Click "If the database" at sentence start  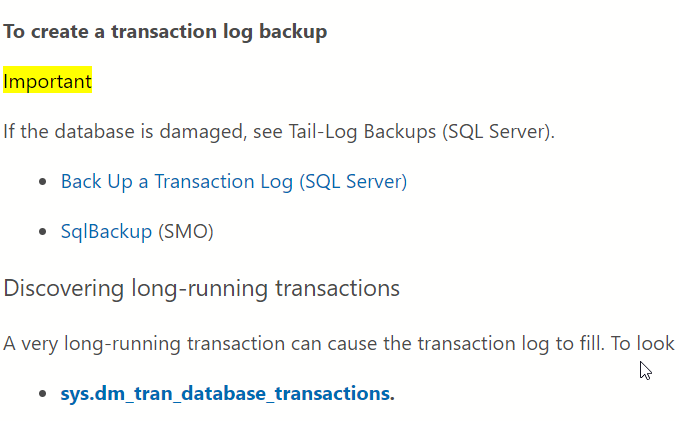point(55,131)
